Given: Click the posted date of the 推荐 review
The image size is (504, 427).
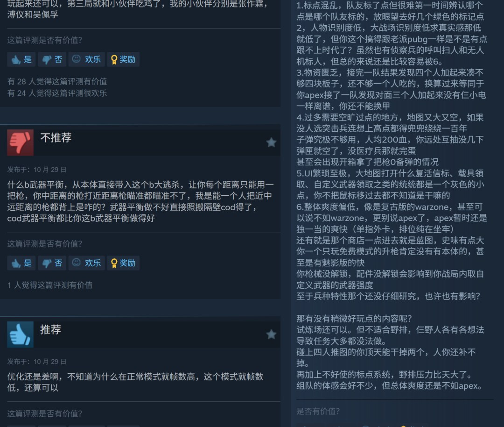Looking at the screenshot, I should point(37,361).
